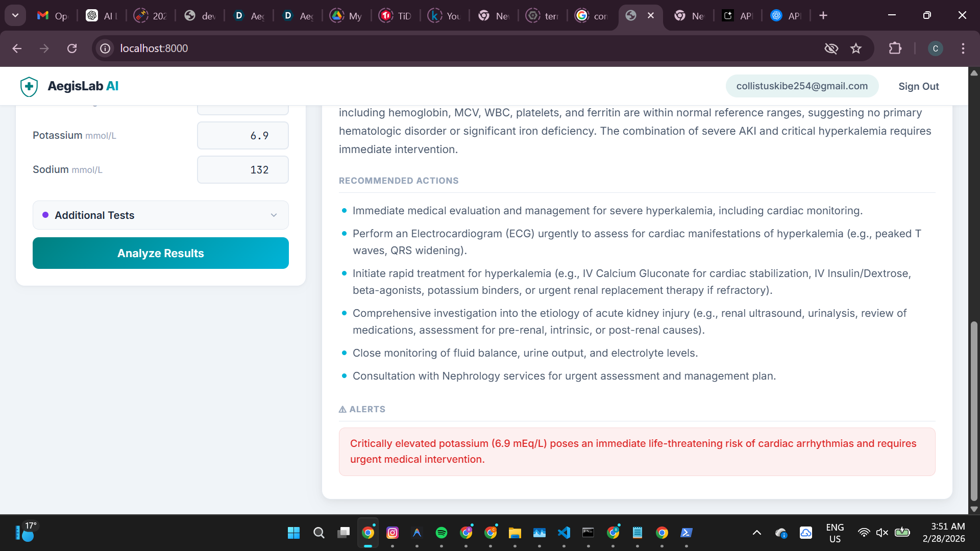Show hidden system tray icons
Screen dimensions: 980x551
757,533
